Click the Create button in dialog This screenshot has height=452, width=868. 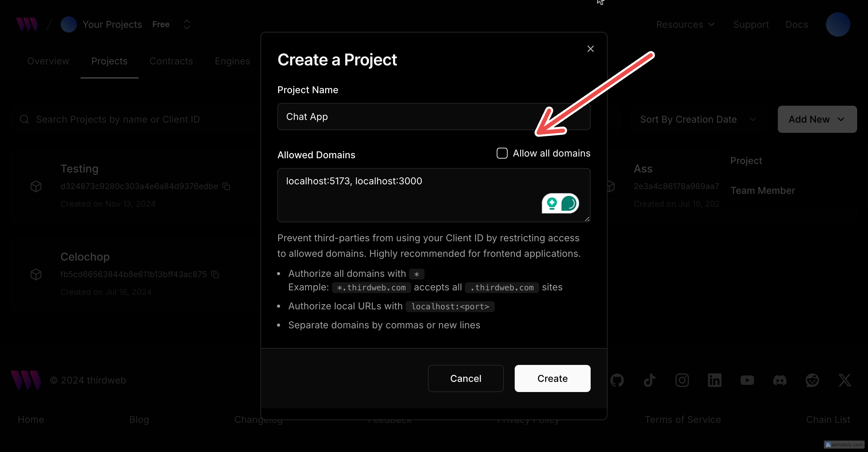[x=552, y=378]
